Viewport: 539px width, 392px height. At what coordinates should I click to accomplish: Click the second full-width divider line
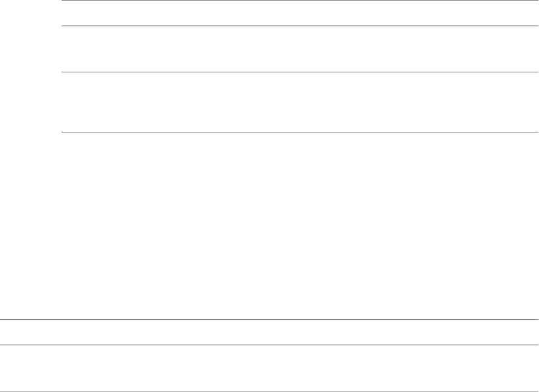point(269,344)
